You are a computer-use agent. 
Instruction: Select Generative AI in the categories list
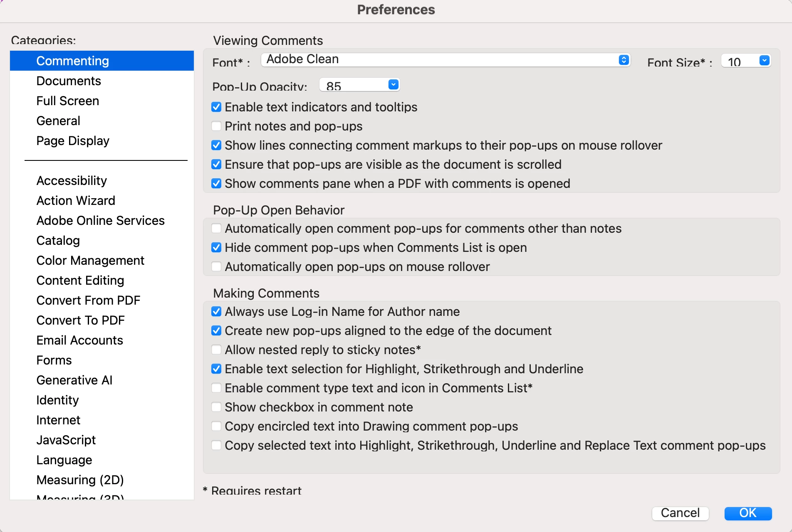click(74, 380)
